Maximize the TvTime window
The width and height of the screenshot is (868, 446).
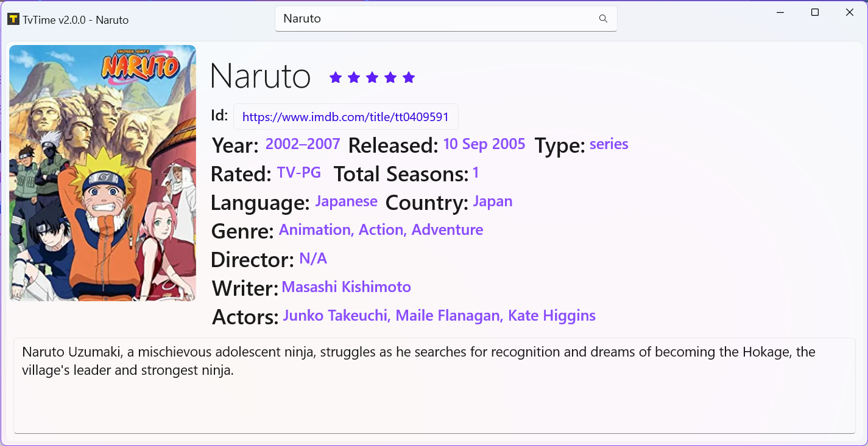815,12
